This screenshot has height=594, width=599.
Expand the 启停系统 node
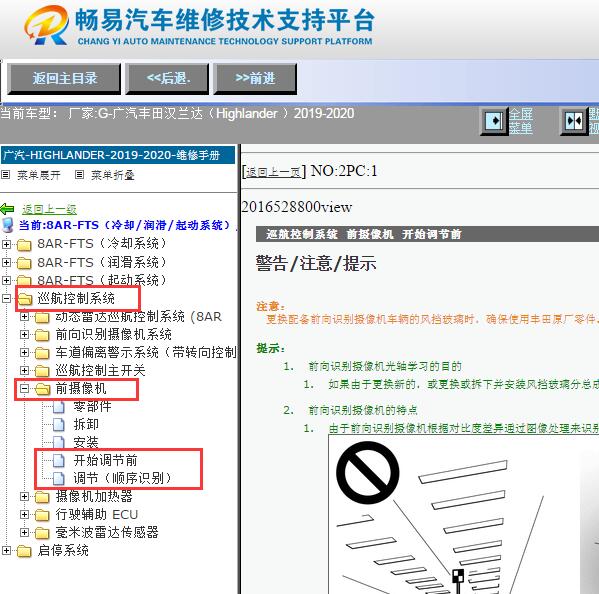point(6,550)
